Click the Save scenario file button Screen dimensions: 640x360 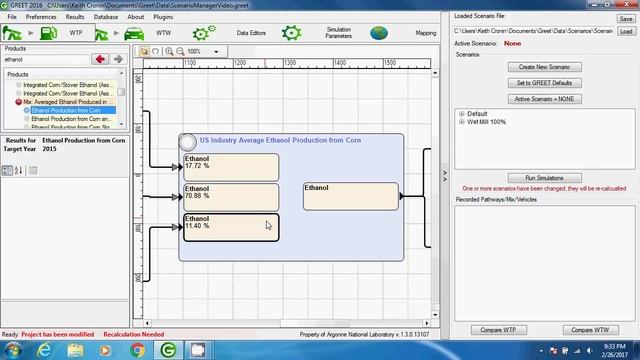tap(626, 19)
